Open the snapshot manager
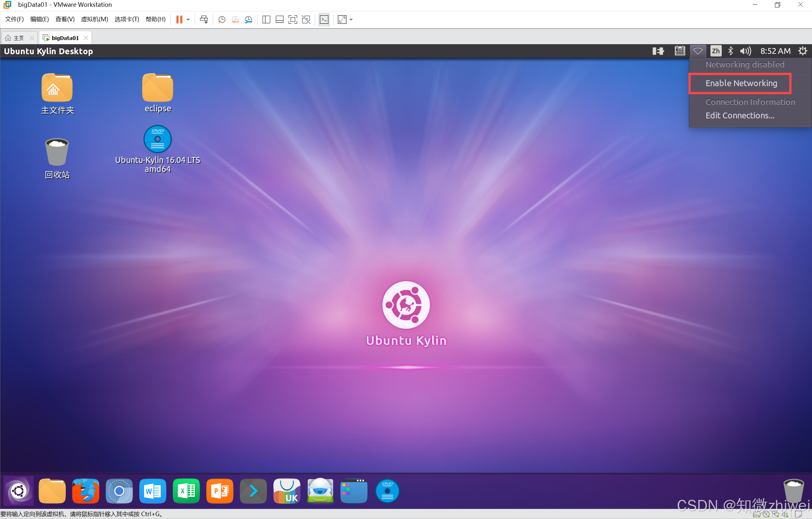 point(249,20)
